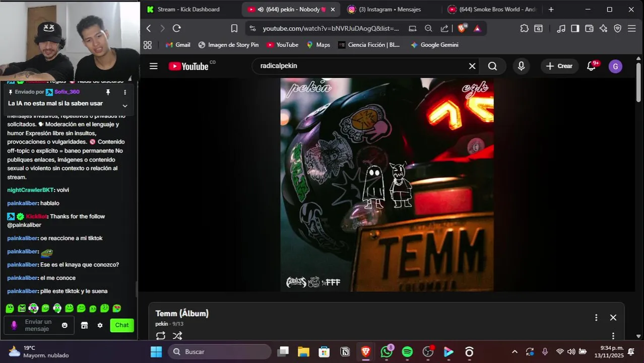644x363 pixels.
Task: Click the album art video player
Action: 387,185
